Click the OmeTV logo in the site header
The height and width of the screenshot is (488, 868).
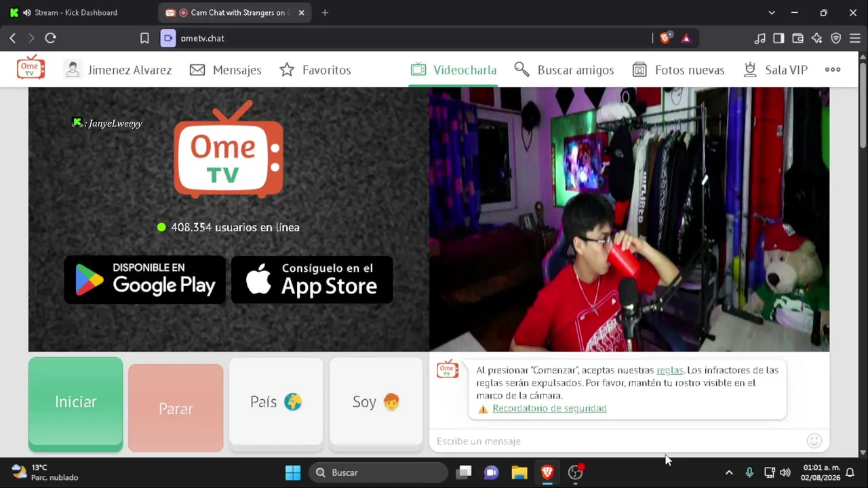pos(31,68)
